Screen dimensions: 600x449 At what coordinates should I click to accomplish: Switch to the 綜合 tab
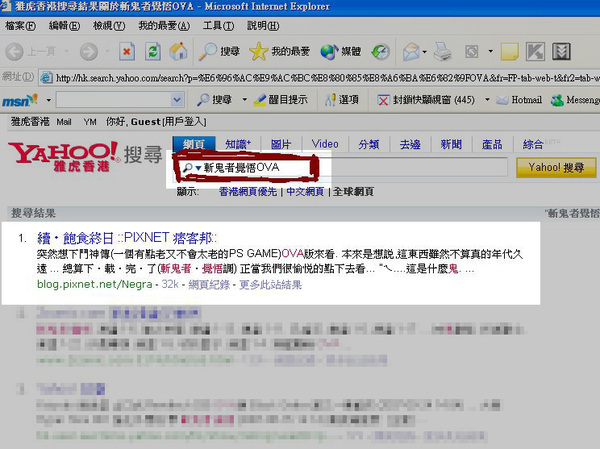pyautogui.click(x=533, y=144)
